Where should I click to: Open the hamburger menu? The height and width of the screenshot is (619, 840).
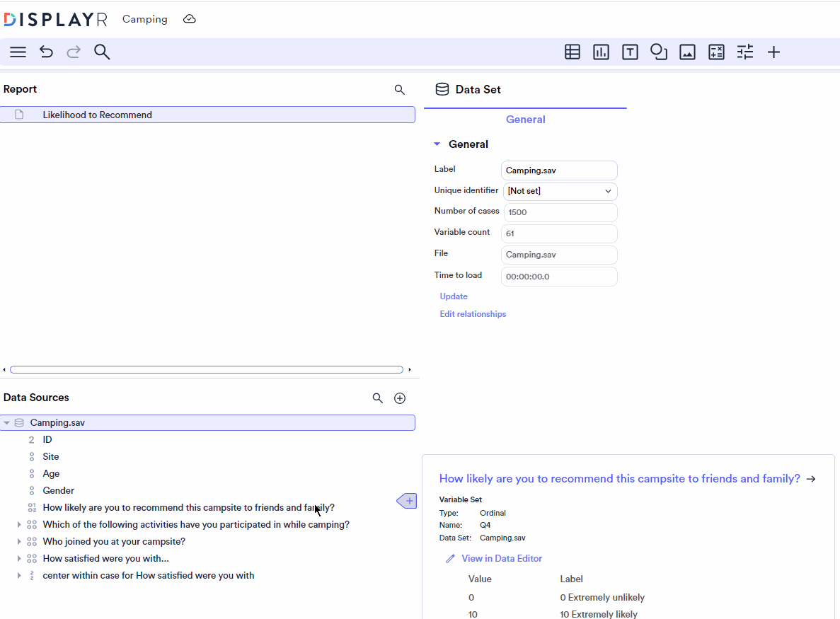pyautogui.click(x=18, y=52)
